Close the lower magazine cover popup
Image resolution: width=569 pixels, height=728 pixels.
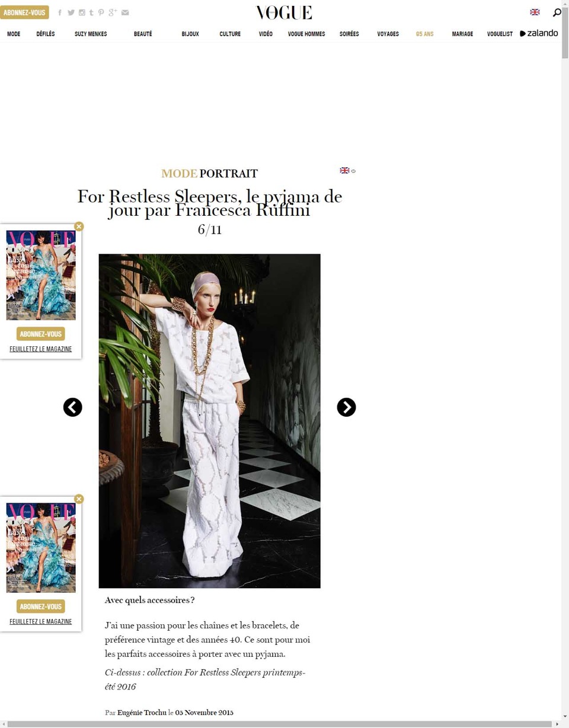click(79, 499)
